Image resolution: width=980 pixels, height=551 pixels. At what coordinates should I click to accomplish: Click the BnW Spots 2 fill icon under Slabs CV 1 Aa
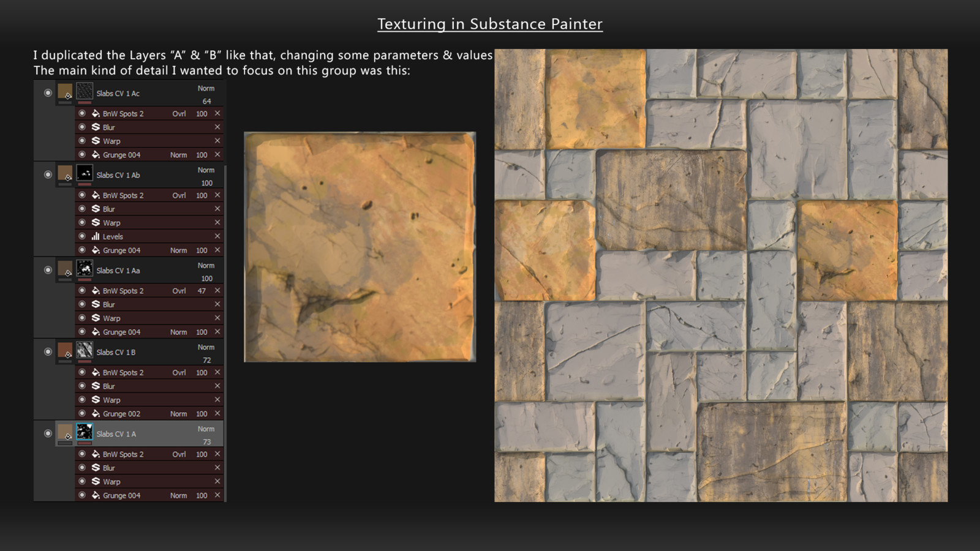point(96,291)
